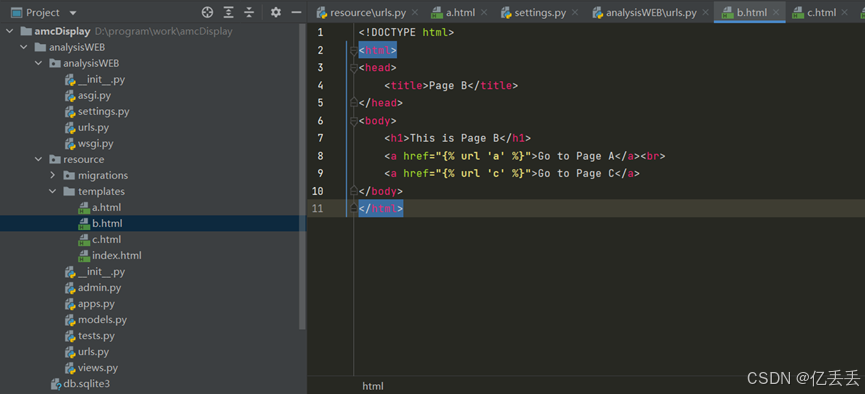Image resolution: width=865 pixels, height=394 pixels.
Task: Click the html breadcrumb at editor bottom
Action: (x=372, y=386)
